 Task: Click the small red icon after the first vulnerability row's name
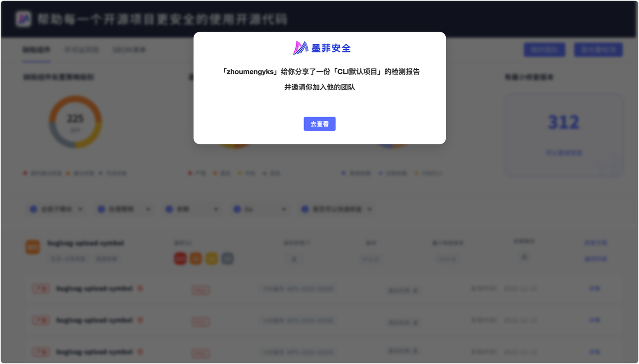(140, 288)
